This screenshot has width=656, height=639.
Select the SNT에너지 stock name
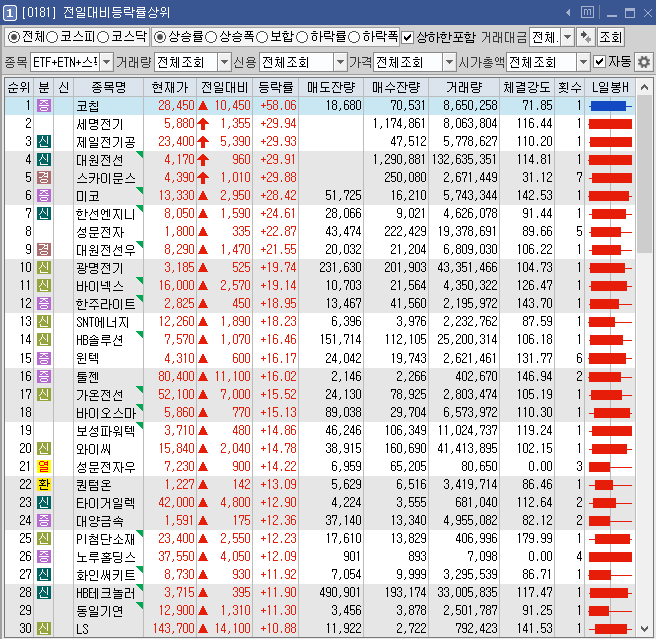102,322
